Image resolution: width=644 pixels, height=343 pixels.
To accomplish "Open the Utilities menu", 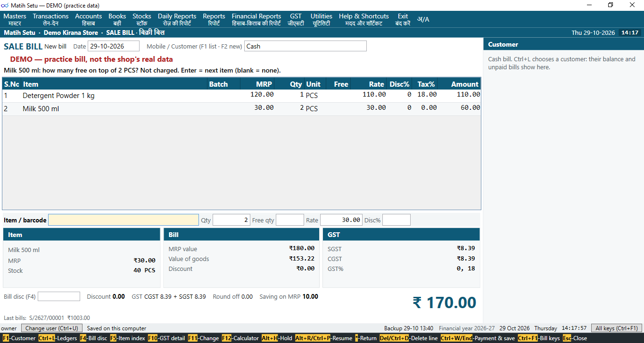I will [x=322, y=19].
